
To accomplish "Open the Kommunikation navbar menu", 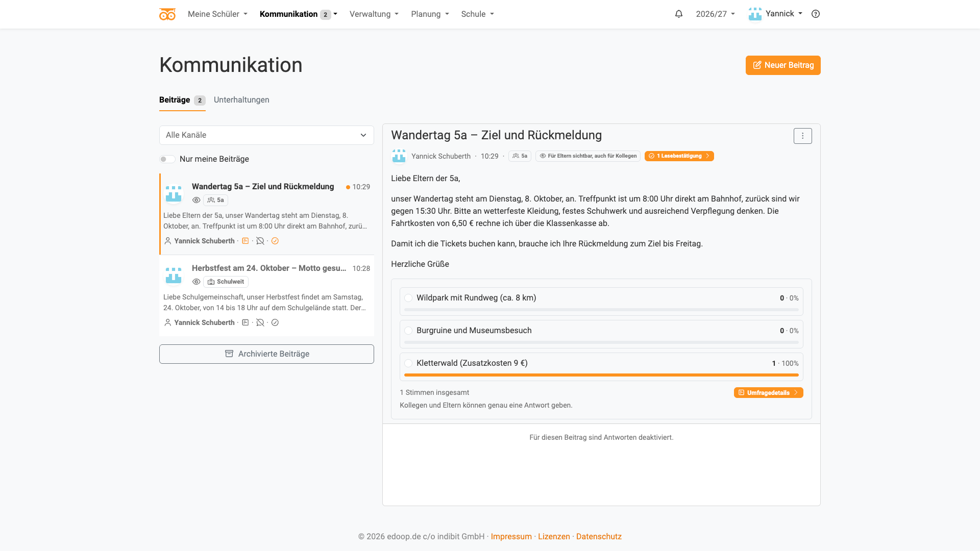I will (x=298, y=14).
